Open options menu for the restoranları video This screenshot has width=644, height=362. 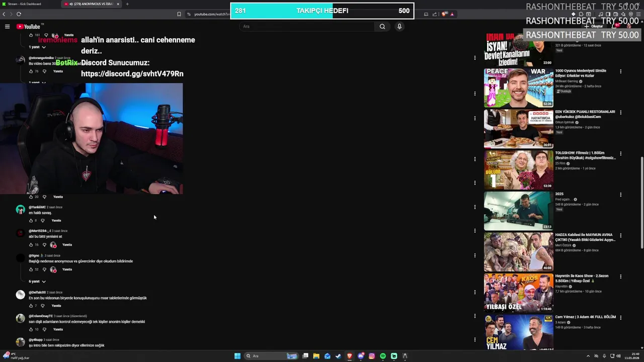(620, 113)
